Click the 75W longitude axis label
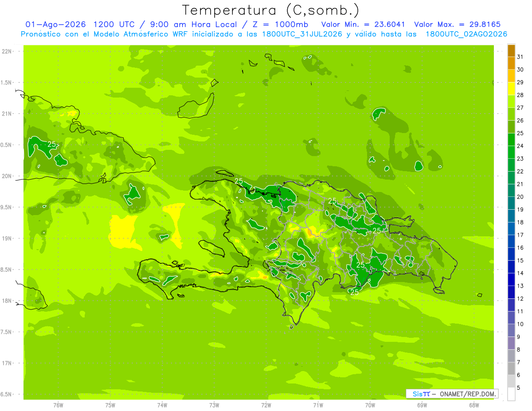The image size is (532, 411). tap(110, 405)
